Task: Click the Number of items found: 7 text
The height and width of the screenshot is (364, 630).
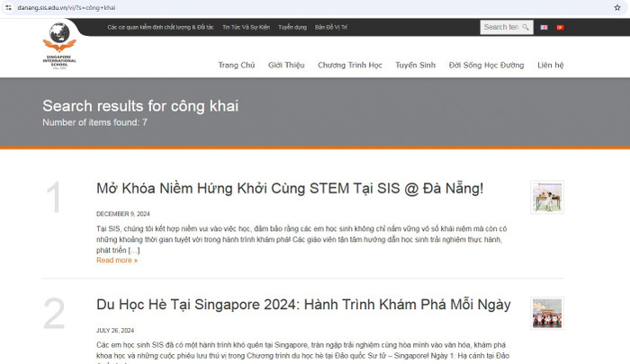Action: coord(94,122)
